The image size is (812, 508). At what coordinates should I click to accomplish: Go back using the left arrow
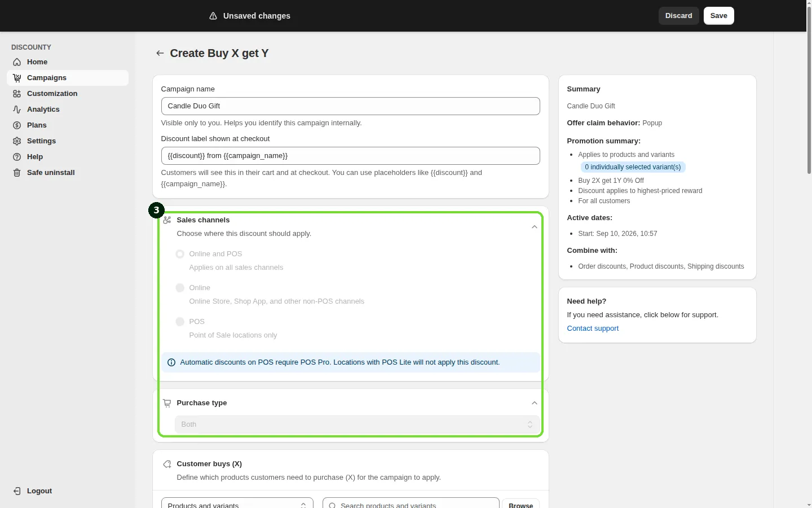(x=160, y=53)
